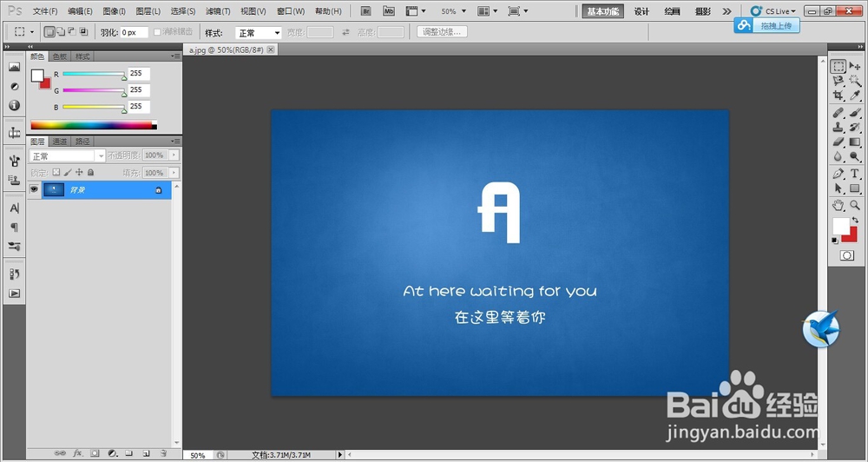Image resolution: width=868 pixels, height=462 pixels.
Task: Open the Color panel options menu
Action: pos(176,56)
